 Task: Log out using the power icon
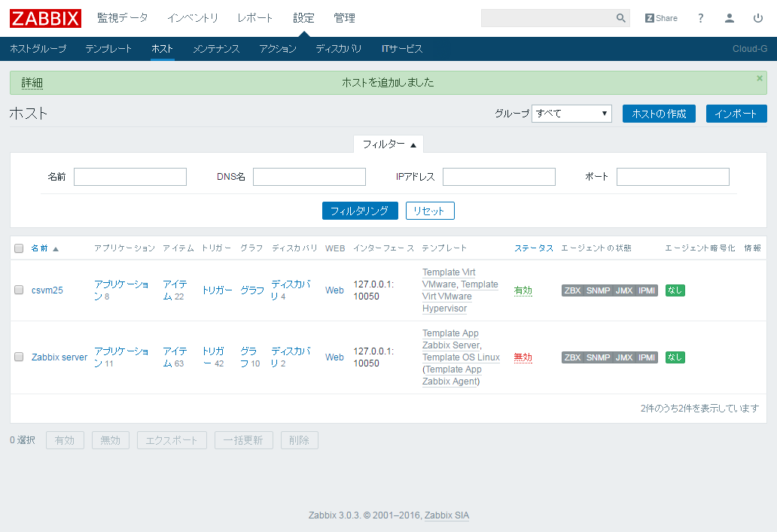(757, 17)
